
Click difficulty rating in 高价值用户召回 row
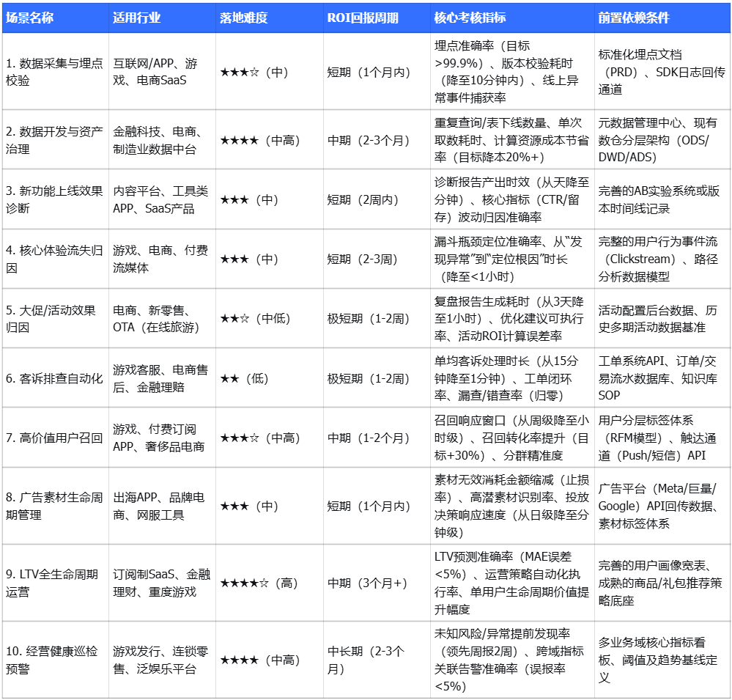(270, 438)
